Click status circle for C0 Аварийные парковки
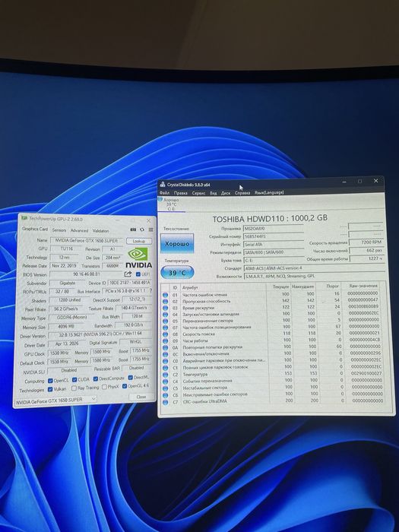 point(165,361)
